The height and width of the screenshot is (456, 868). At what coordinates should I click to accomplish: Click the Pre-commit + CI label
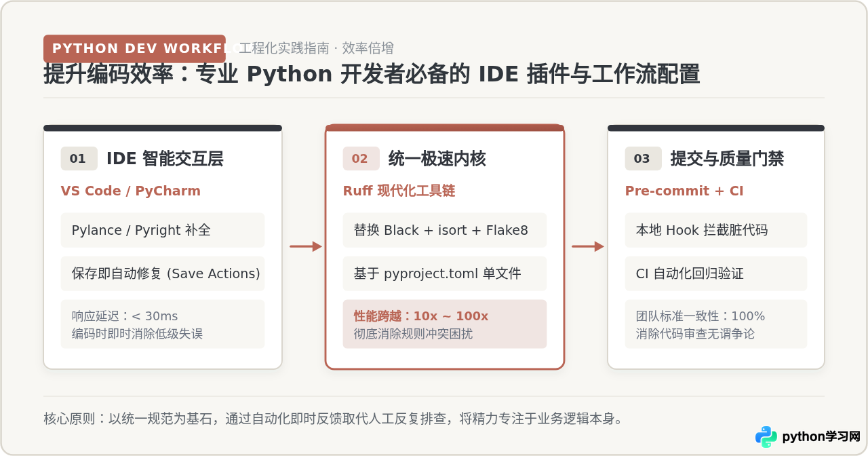pyautogui.click(x=684, y=191)
